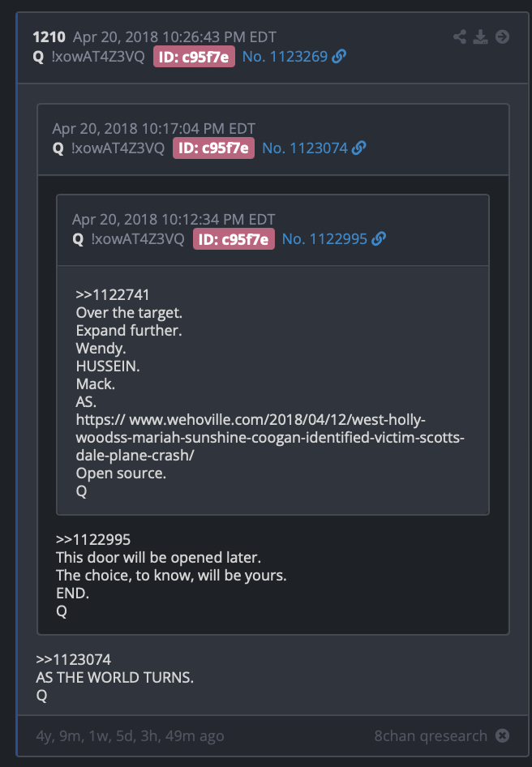The height and width of the screenshot is (767, 532).
Task: Select the ID badge near No. 1122995
Action: (234, 239)
